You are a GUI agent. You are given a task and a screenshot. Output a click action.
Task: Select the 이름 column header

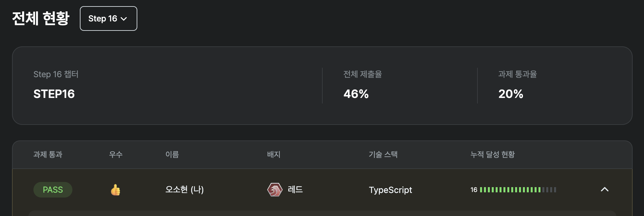(172, 154)
